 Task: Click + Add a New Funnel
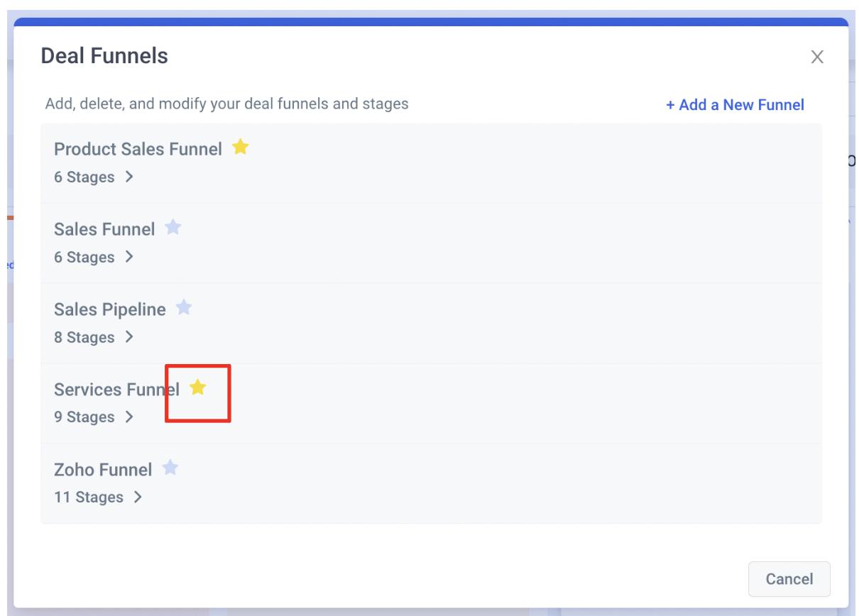point(735,105)
